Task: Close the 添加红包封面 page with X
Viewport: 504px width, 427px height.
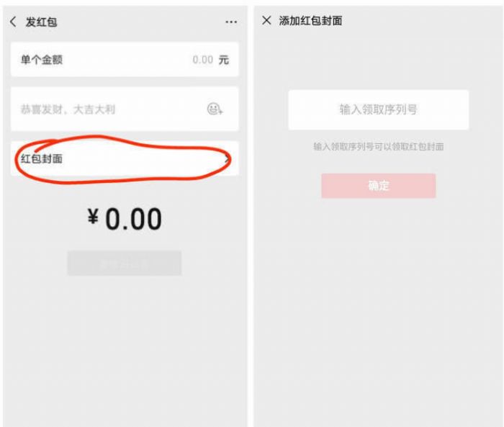Action: click(266, 21)
